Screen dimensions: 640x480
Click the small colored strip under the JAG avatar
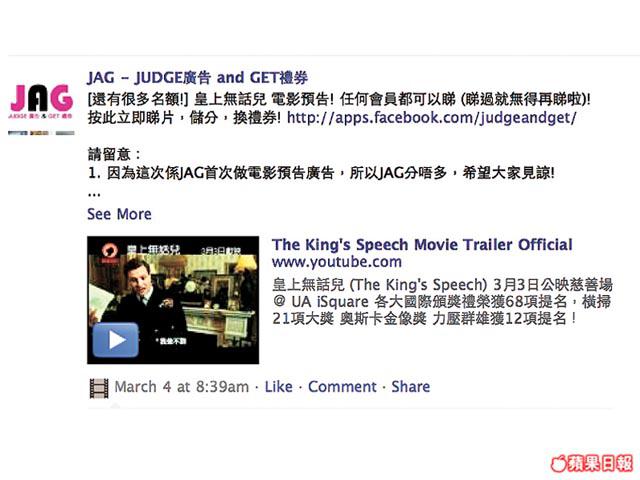click(x=41, y=133)
